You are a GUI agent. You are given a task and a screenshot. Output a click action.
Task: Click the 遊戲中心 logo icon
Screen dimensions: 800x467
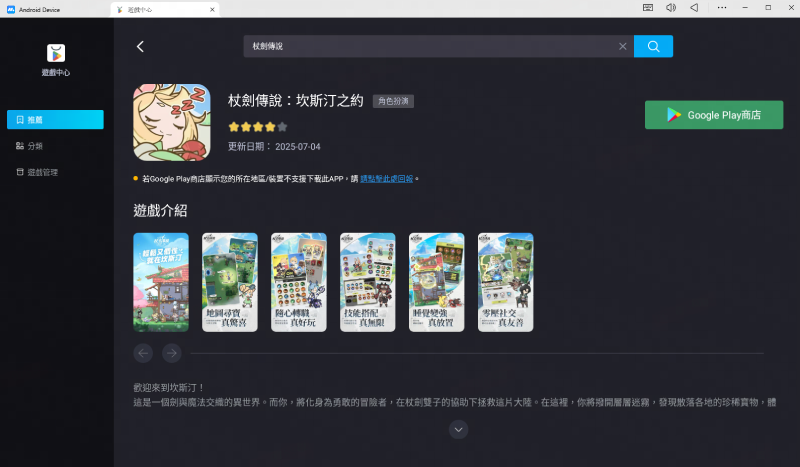pos(56,53)
